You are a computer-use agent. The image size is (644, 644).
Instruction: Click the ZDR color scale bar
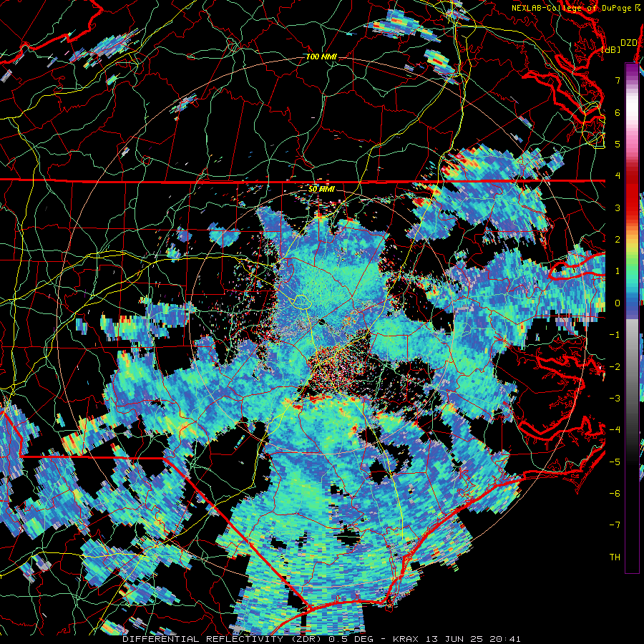click(632, 318)
